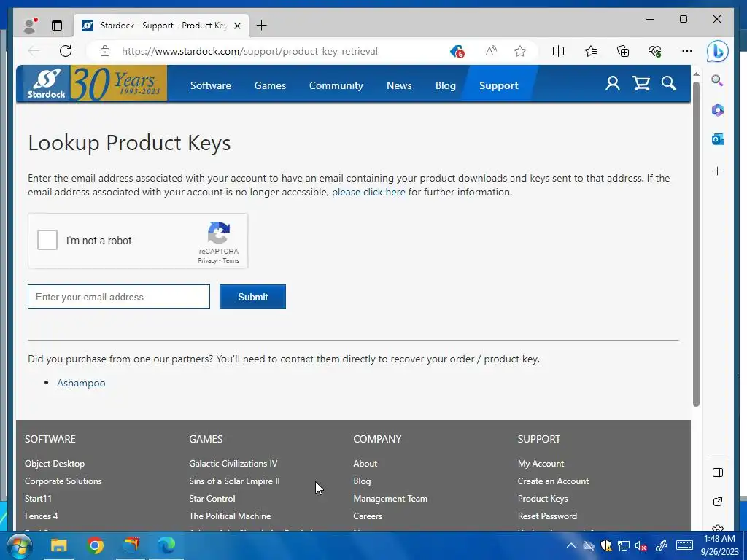
Task: Open the shopping coupons tag icon
Action: (x=457, y=51)
